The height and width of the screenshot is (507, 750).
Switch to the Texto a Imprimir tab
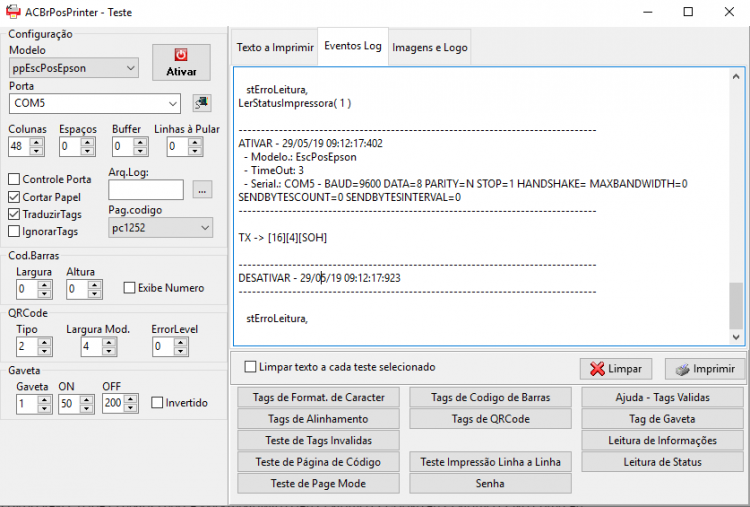pyautogui.click(x=275, y=47)
